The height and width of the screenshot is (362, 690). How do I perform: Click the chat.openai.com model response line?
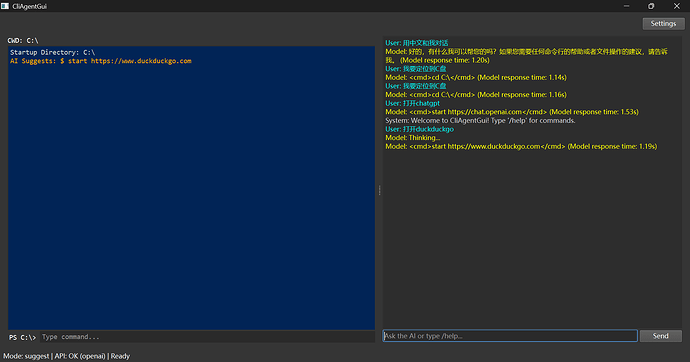click(x=512, y=112)
